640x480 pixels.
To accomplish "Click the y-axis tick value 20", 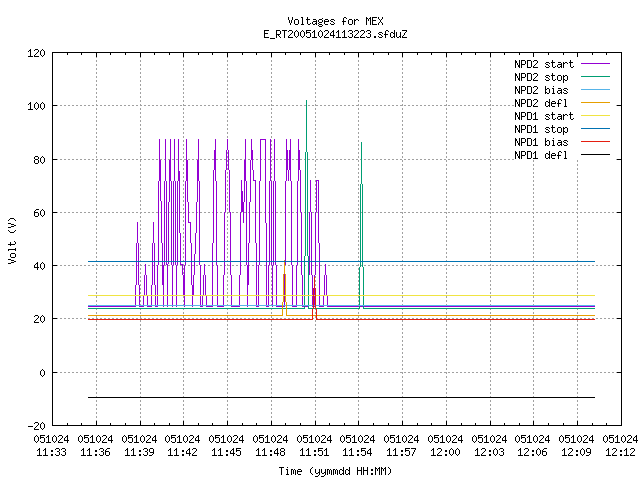I will coord(39,319).
